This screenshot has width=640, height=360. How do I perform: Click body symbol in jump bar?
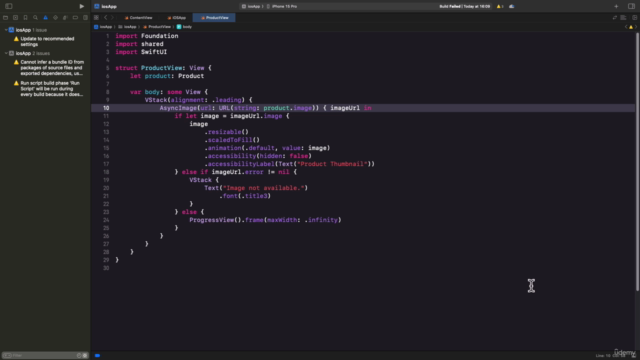[x=184, y=27]
